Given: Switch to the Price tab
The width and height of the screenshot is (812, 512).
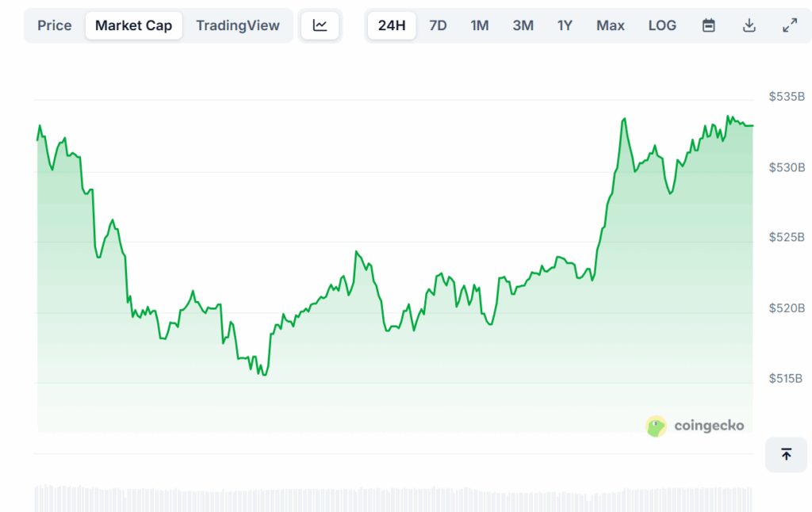Looking at the screenshot, I should (55, 25).
